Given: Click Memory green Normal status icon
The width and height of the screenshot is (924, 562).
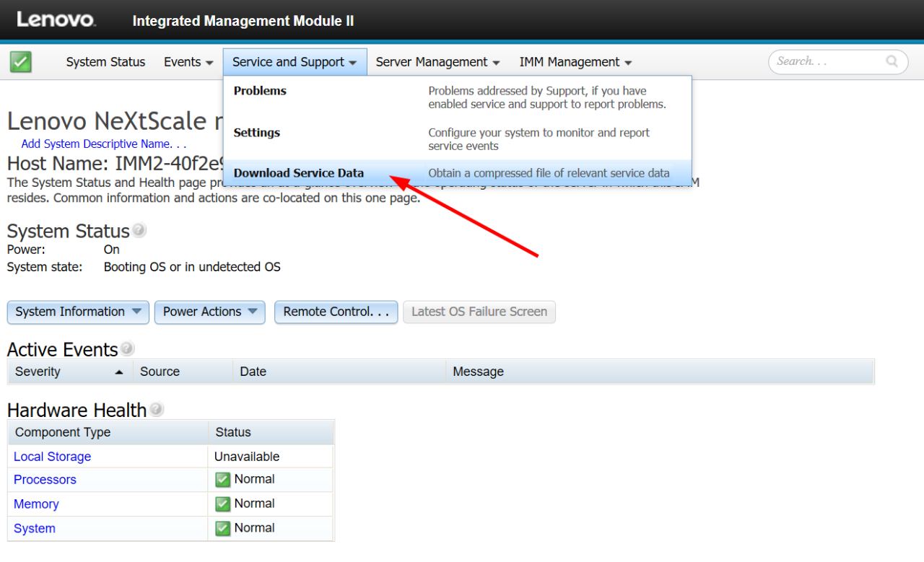Looking at the screenshot, I should [x=223, y=504].
